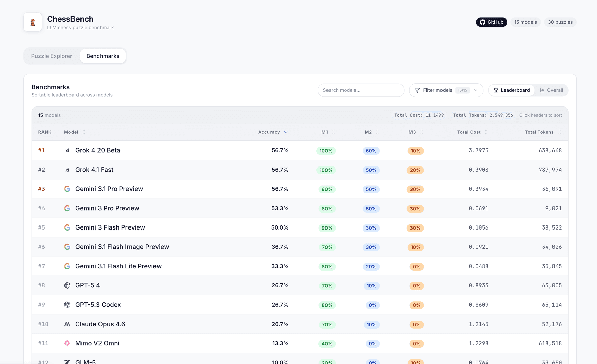Click the xAI icon beside Grok 4.20 Beta
This screenshot has height=364, width=597.
(x=67, y=151)
